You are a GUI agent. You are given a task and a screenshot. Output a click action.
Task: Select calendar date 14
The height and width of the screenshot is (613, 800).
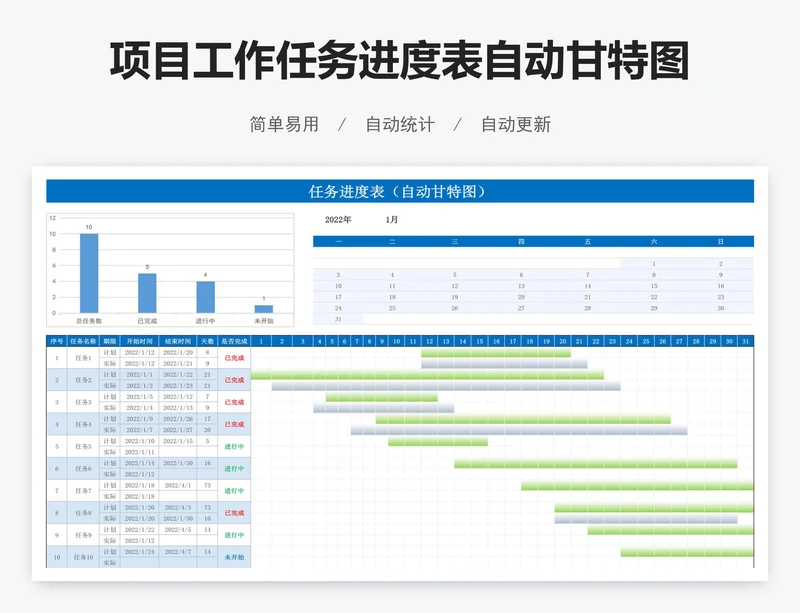tap(588, 286)
